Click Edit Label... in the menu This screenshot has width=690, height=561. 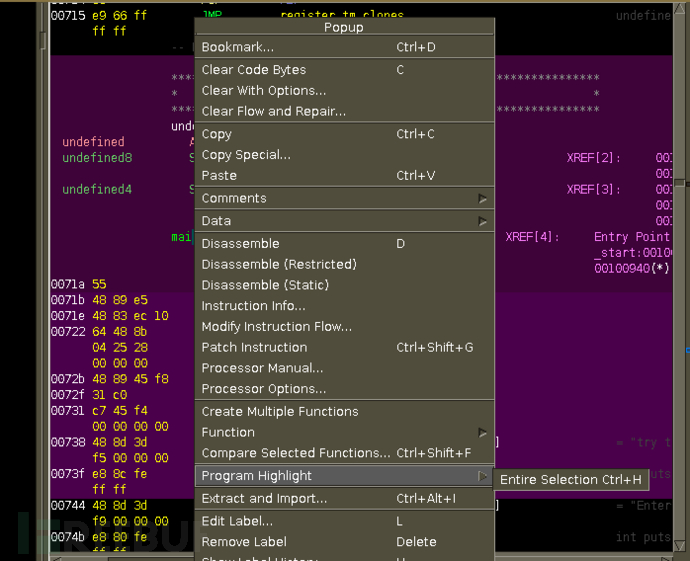[237, 521]
